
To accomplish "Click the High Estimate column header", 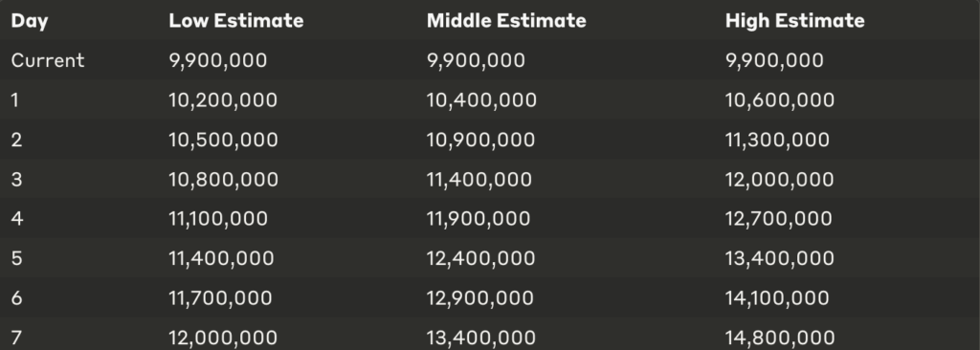I will (x=795, y=21).
